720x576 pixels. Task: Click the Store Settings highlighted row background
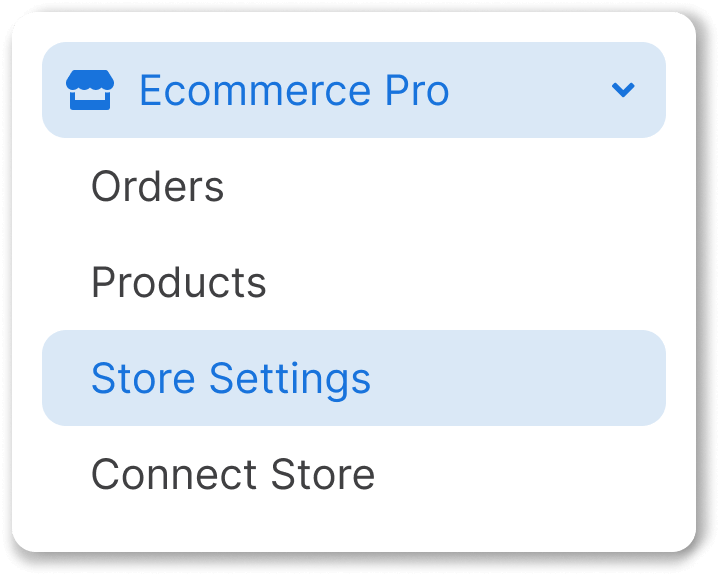click(354, 378)
